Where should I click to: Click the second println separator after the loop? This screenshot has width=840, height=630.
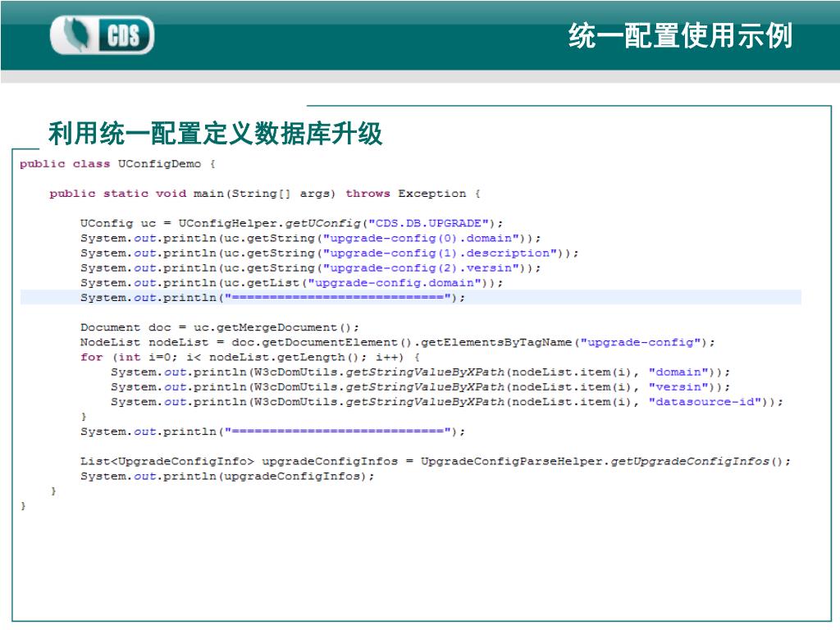click(272, 431)
